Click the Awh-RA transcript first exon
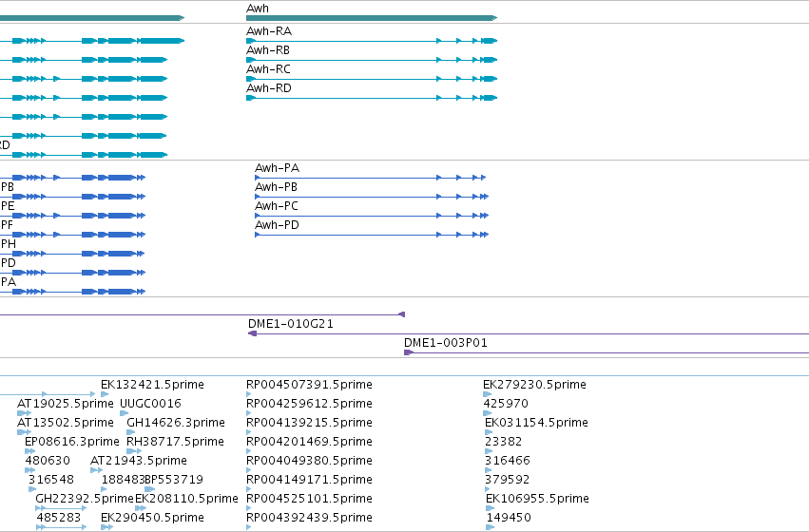This screenshot has width=809, height=532. tap(251, 41)
